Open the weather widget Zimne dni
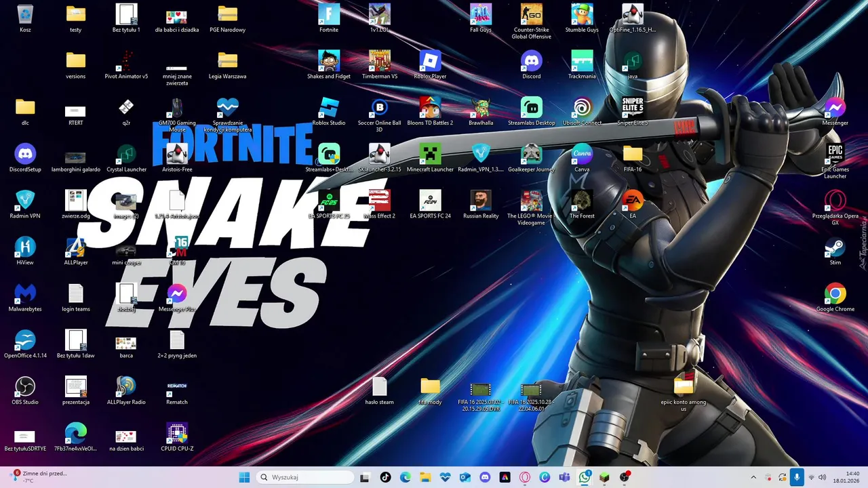The height and width of the screenshot is (488, 868). (39, 477)
